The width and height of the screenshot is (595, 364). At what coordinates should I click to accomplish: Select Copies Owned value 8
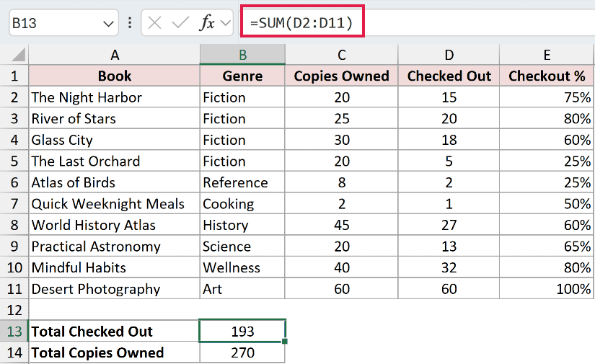pos(342,182)
